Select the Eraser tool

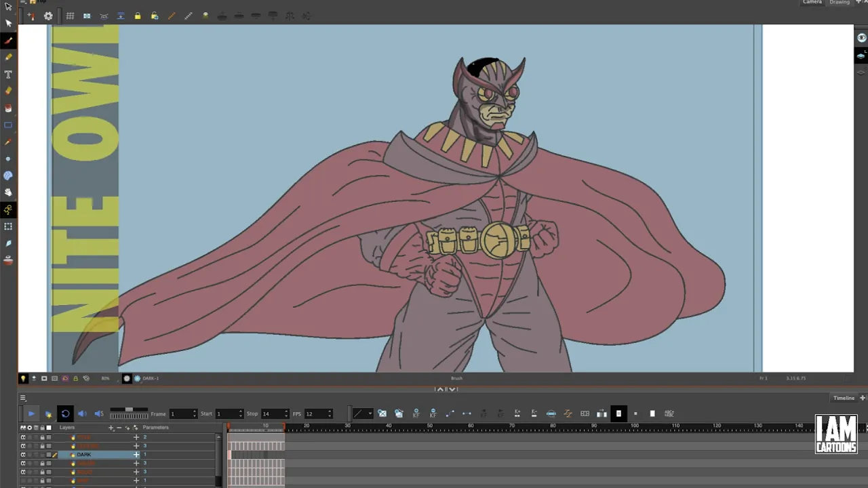(8, 91)
